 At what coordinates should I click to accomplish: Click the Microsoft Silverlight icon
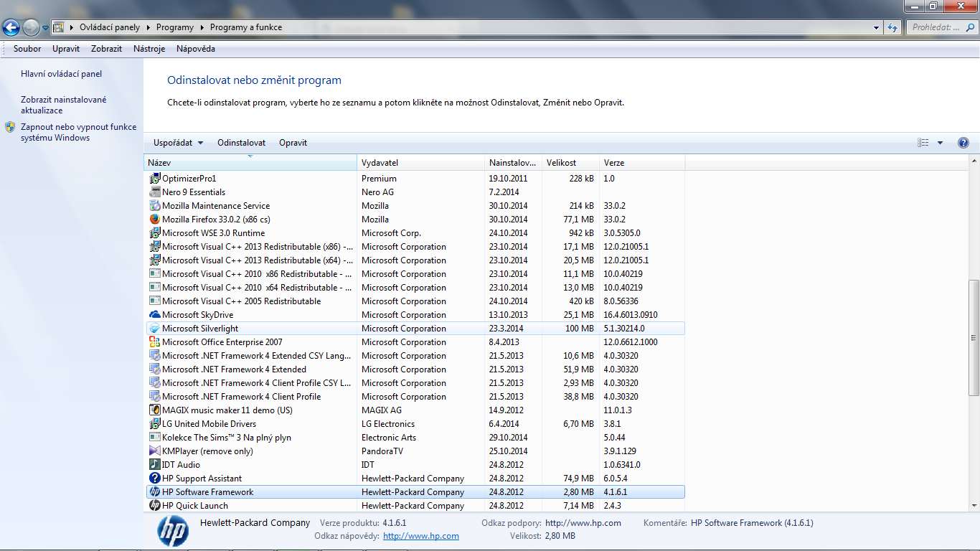pyautogui.click(x=155, y=329)
